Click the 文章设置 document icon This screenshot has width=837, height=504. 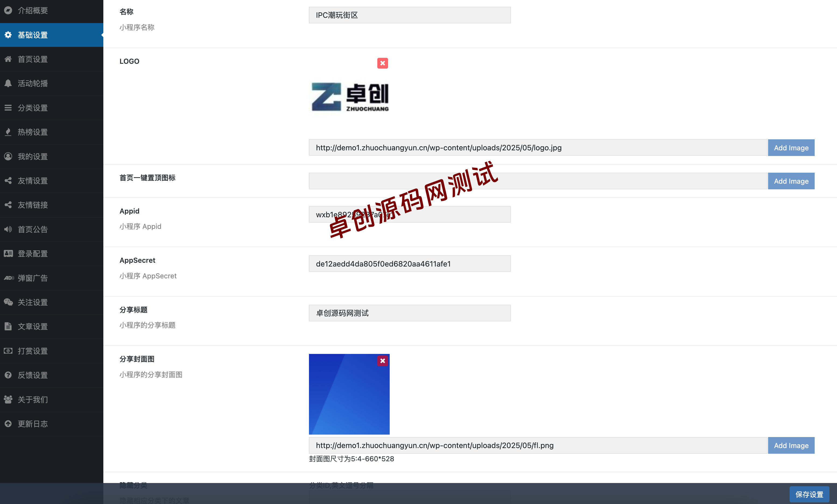[8, 326]
